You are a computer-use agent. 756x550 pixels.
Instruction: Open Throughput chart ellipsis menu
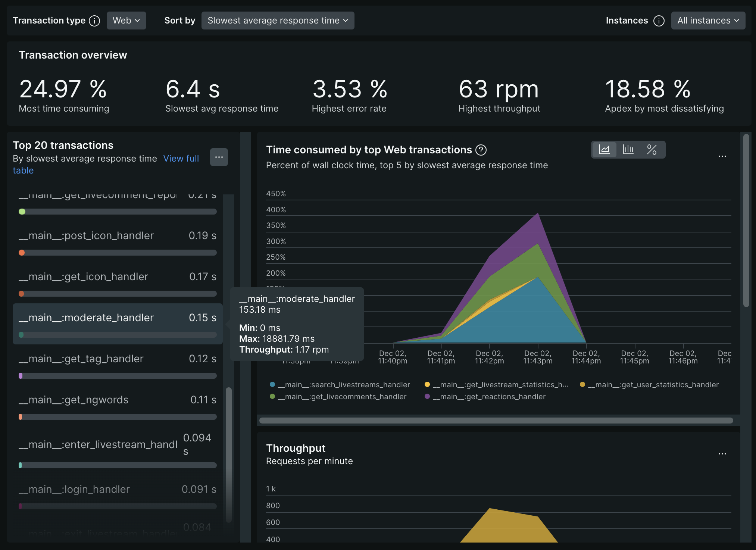(x=722, y=454)
